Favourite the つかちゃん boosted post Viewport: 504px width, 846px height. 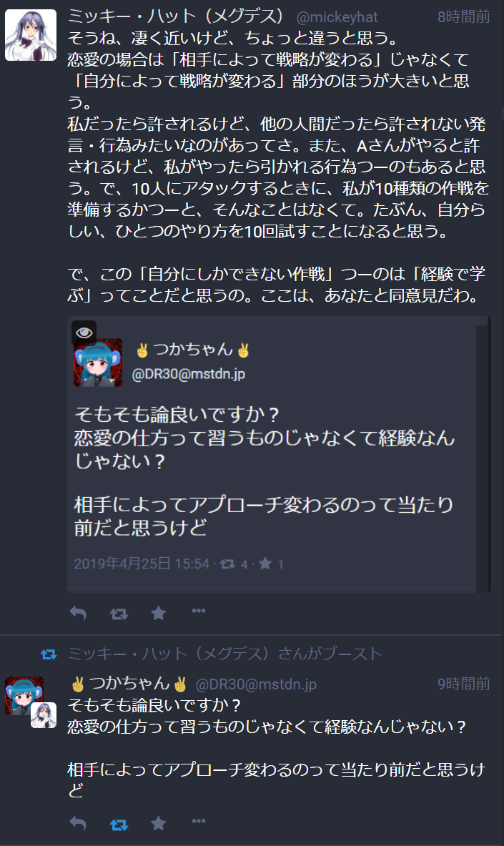click(158, 823)
